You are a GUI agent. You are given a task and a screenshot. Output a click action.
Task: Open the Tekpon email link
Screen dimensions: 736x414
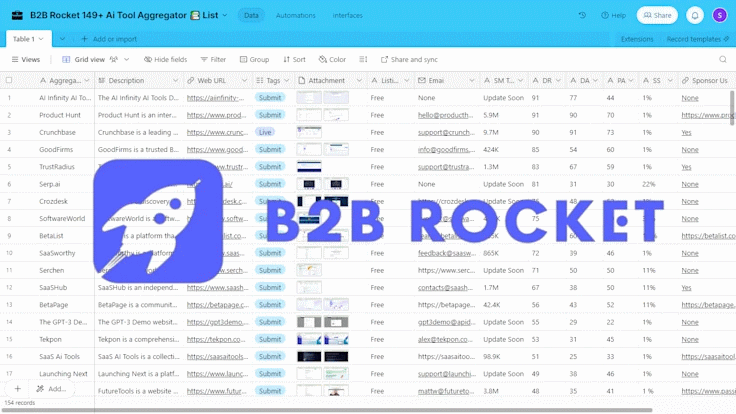tap(445, 339)
